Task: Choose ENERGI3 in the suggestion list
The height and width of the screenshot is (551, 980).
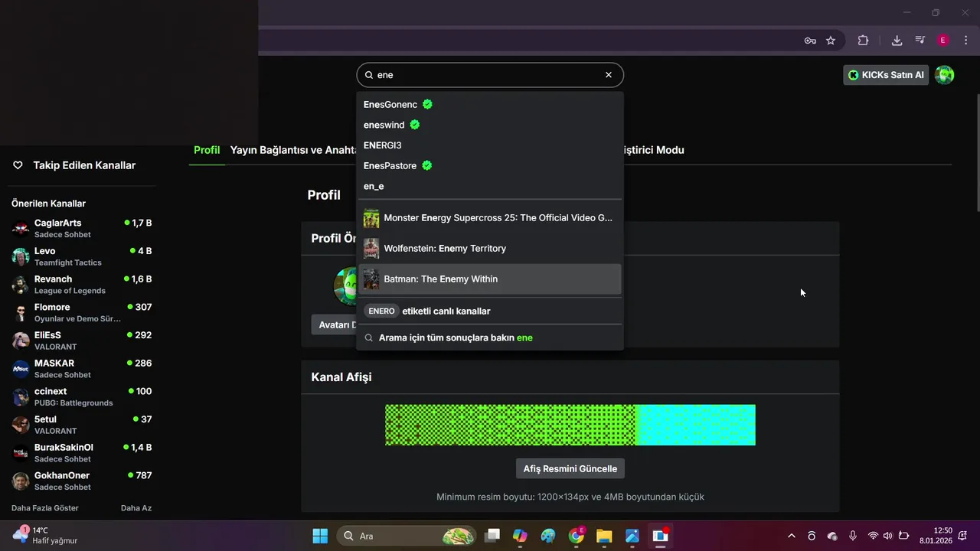Action: pyautogui.click(x=490, y=145)
